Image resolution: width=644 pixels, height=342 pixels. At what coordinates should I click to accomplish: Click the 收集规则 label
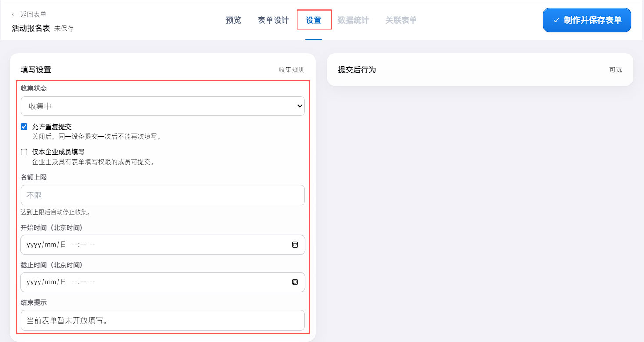[292, 70]
